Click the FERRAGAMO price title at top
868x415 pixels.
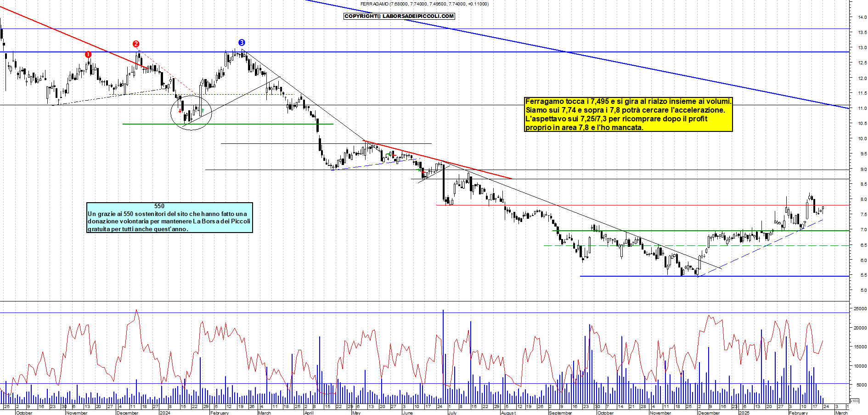tap(424, 4)
